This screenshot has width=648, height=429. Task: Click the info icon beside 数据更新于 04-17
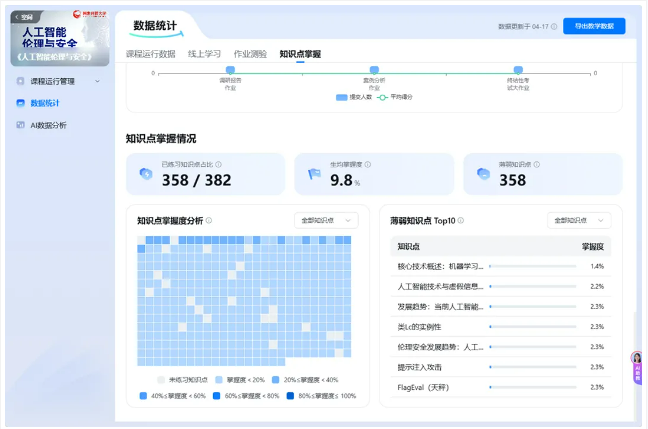(x=554, y=26)
